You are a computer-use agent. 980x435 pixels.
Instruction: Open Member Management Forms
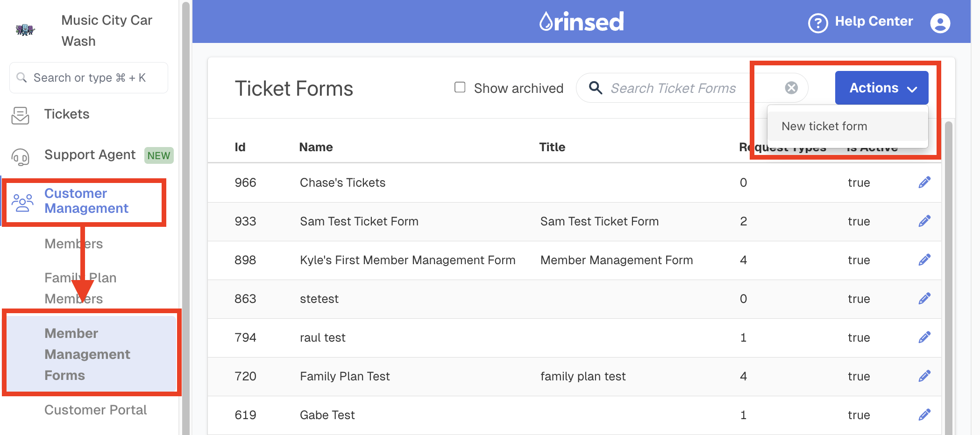tap(91, 354)
